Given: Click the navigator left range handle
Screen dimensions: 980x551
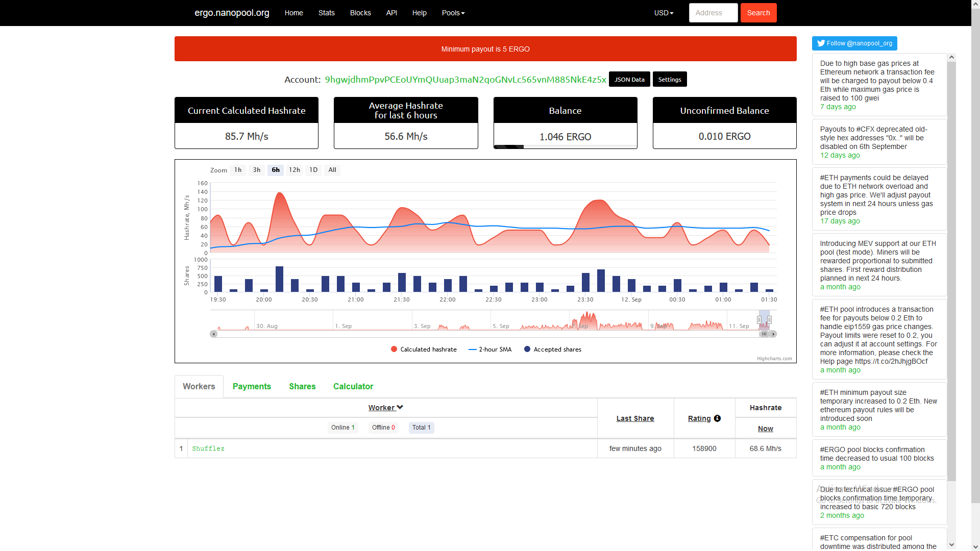Looking at the screenshot, I should tap(759, 320).
